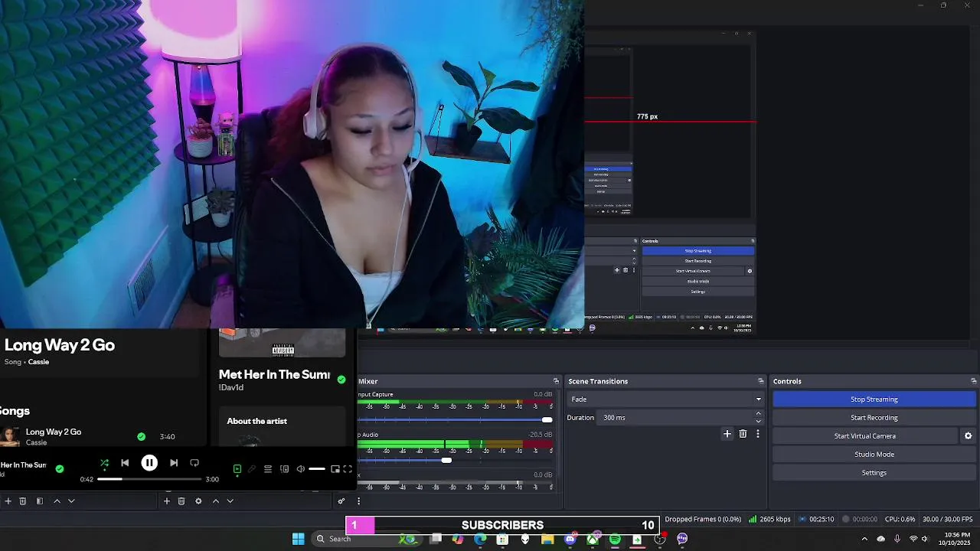Toggle Studio Mode button

(874, 454)
